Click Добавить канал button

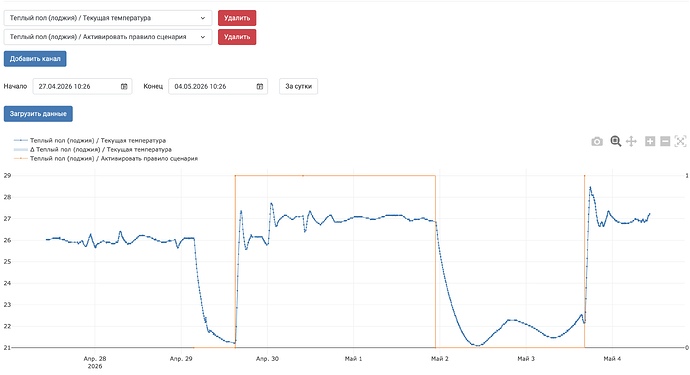pos(35,59)
